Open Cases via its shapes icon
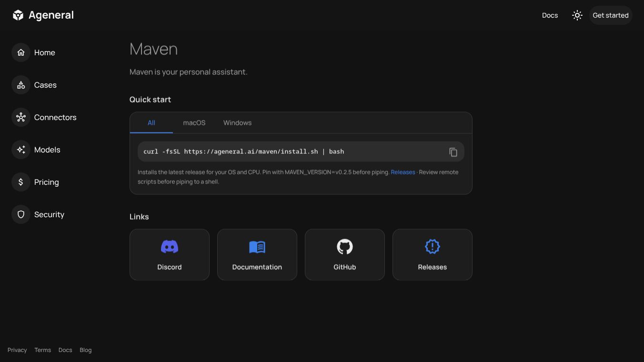The height and width of the screenshot is (362, 644). click(x=21, y=85)
